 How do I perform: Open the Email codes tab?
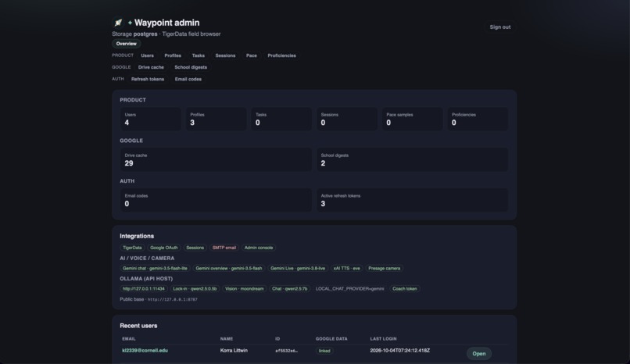point(188,79)
